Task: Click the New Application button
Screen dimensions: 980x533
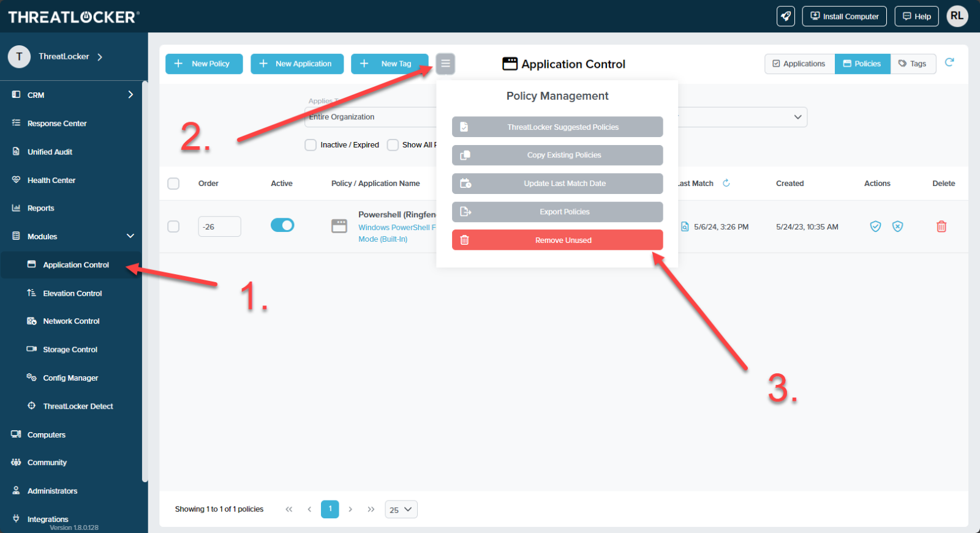Action: [x=297, y=64]
